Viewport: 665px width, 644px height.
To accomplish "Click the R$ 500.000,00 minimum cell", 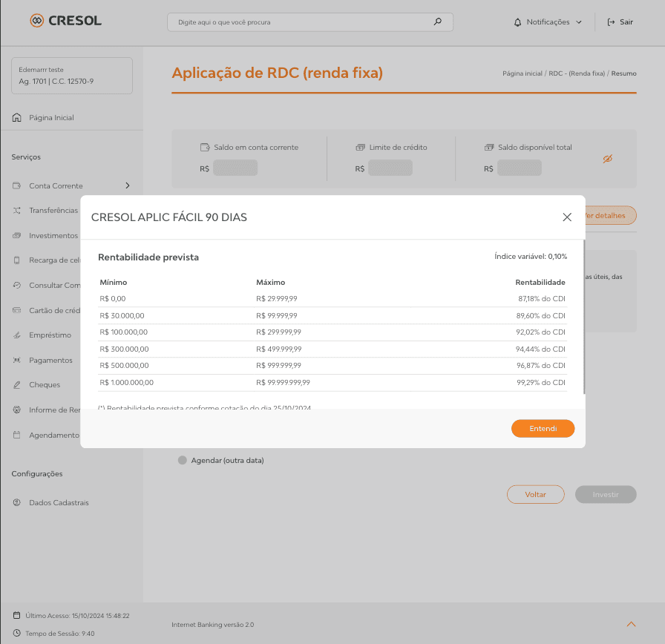I will (x=124, y=366).
